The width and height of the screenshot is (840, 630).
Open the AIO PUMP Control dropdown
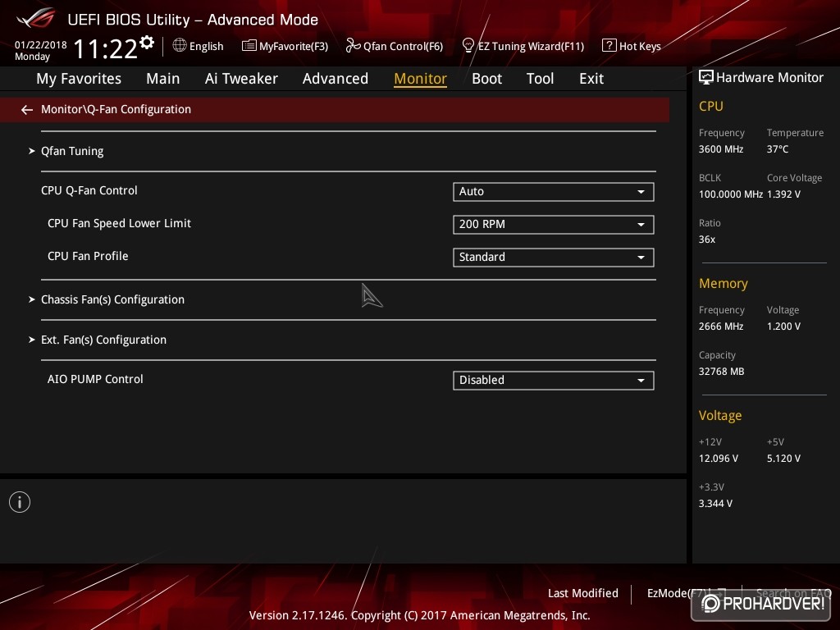coord(554,381)
